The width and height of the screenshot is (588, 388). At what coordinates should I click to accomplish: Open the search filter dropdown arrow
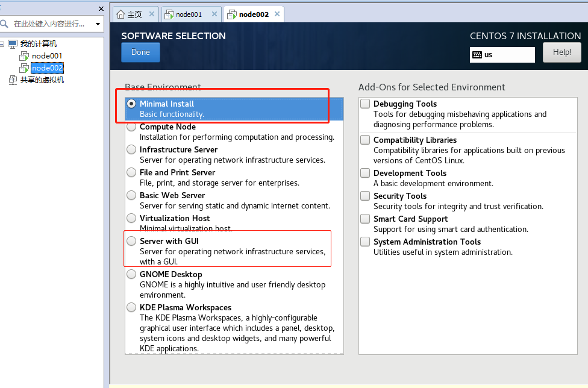(98, 24)
